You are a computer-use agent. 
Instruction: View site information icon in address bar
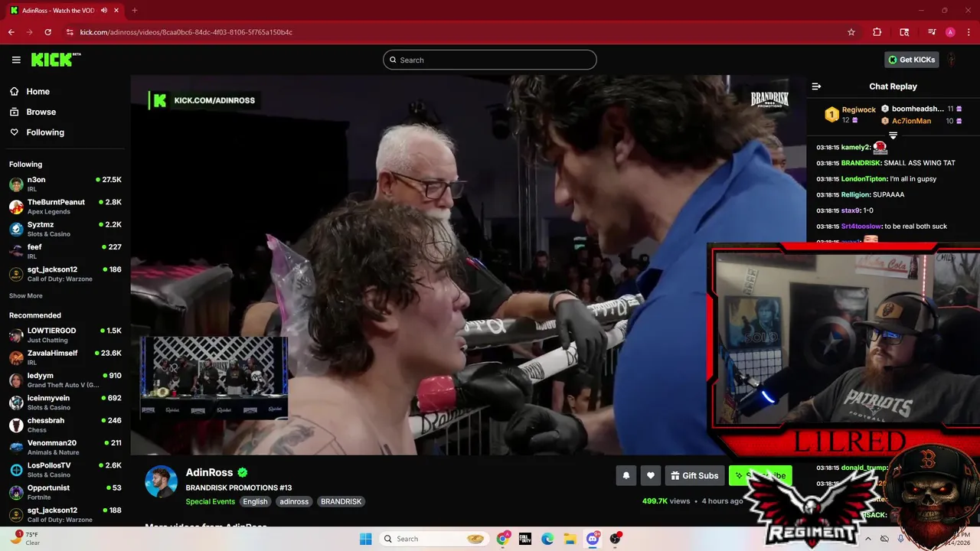coord(70,32)
